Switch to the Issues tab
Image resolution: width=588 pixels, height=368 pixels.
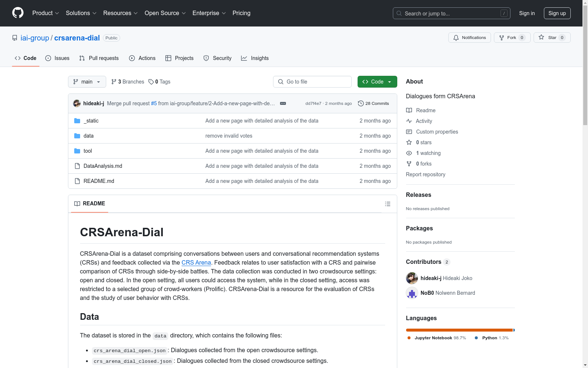pyautogui.click(x=57, y=58)
